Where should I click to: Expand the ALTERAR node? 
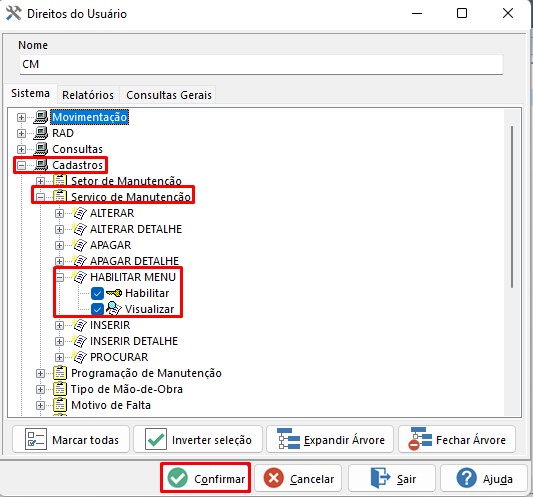click(59, 213)
